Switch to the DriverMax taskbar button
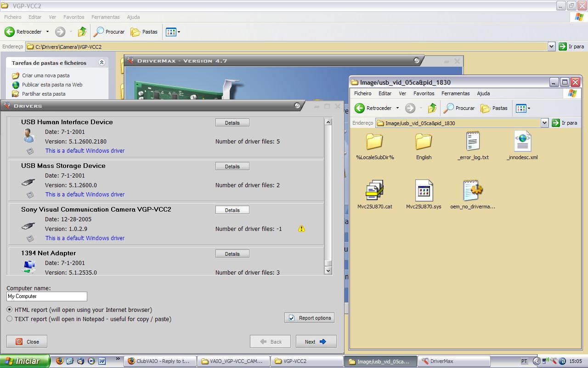 coord(455,361)
